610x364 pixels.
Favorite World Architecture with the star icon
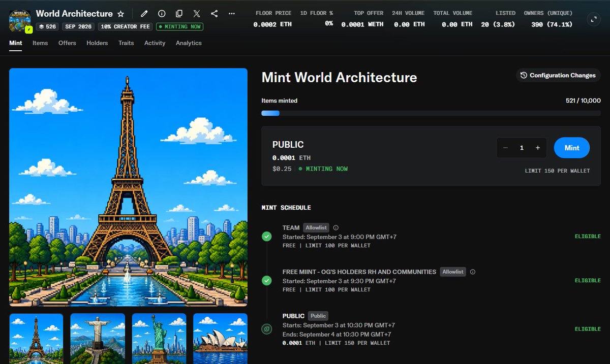(x=120, y=14)
